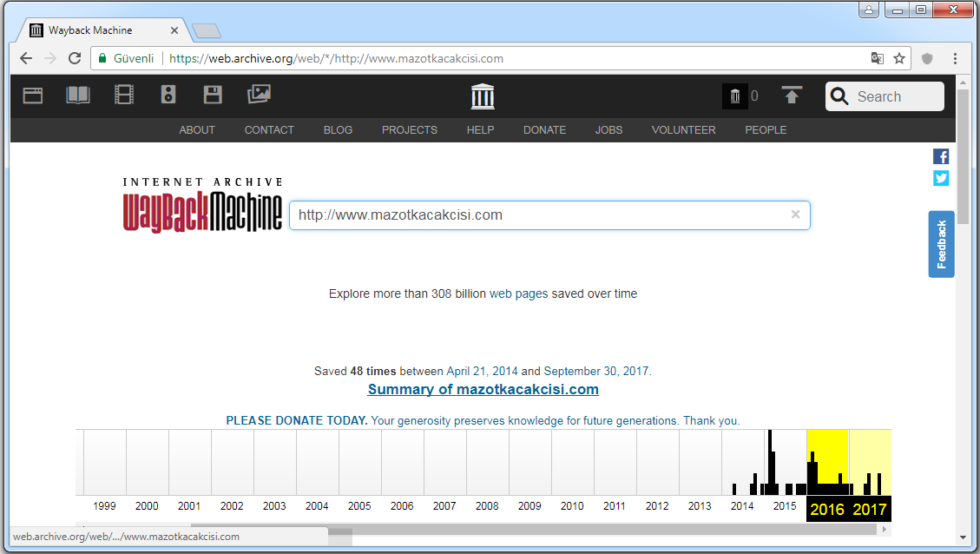Click the April 21, 2014 link

(482, 371)
